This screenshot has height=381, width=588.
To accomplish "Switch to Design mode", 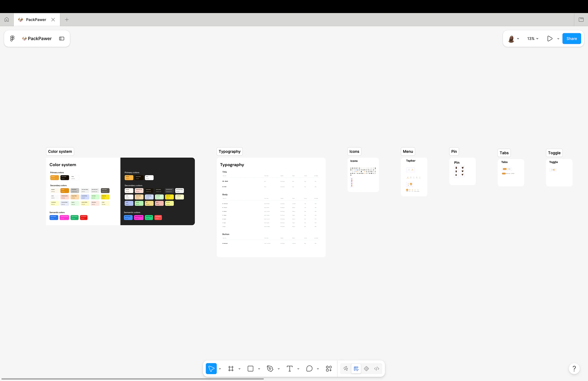I will pos(356,368).
